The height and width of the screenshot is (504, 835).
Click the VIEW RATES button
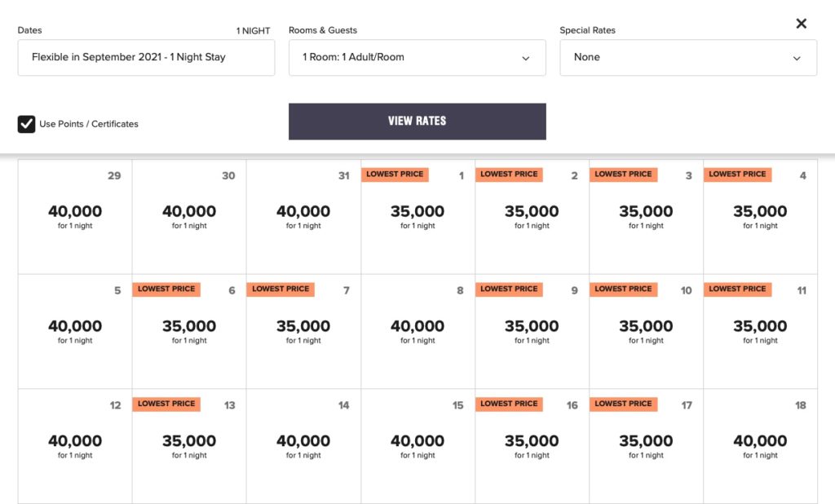point(417,121)
